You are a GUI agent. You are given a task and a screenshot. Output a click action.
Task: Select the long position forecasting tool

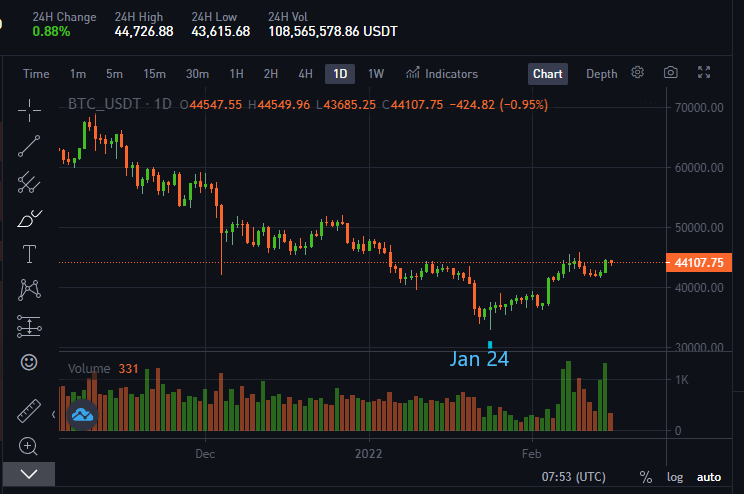click(x=29, y=326)
